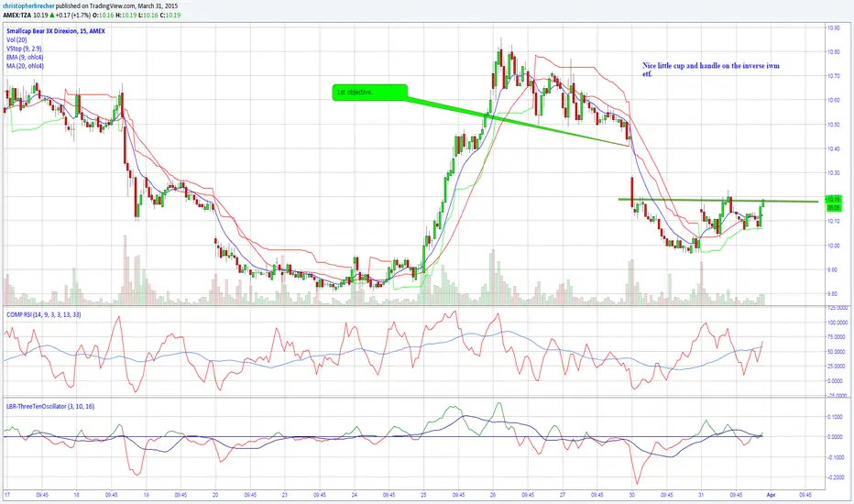Select the green horizontal resistance line
The width and height of the screenshot is (854, 504).
coord(717,201)
